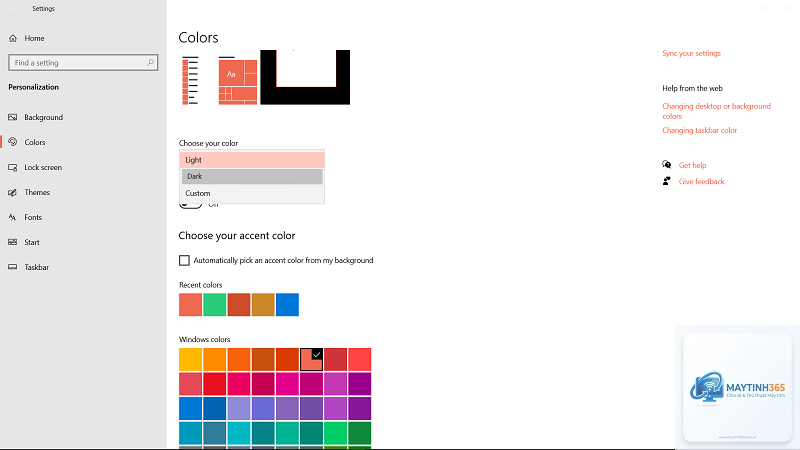Click the Recent colors label
This screenshot has height=450, width=800.
pos(201,285)
